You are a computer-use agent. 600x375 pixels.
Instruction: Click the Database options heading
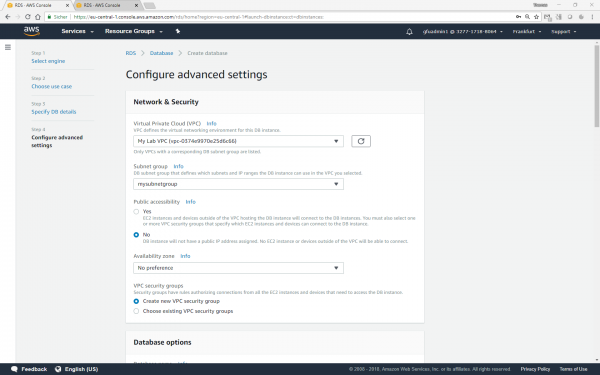162,342
